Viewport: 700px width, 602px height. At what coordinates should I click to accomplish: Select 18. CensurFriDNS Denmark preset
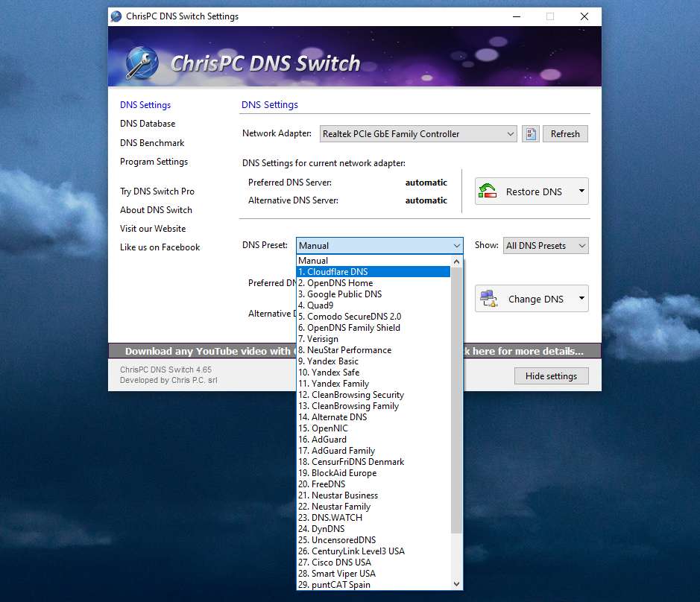[373, 462]
